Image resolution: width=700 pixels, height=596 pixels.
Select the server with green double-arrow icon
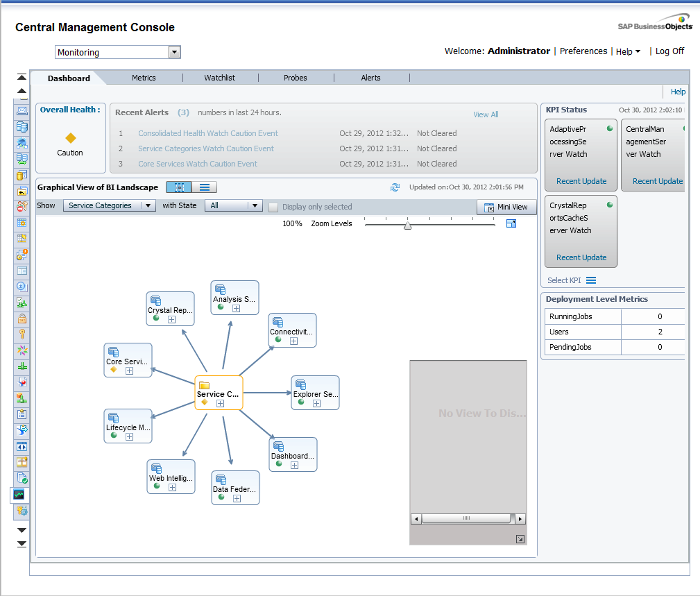[22, 159]
